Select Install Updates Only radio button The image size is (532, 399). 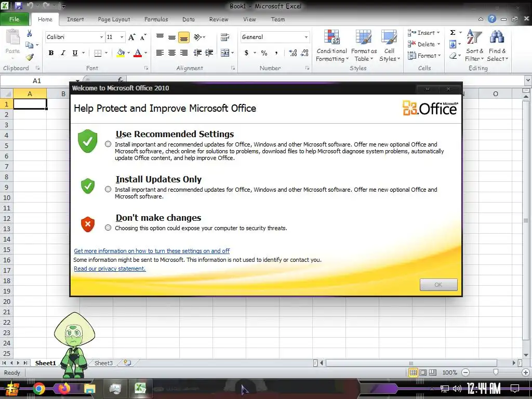coord(108,189)
